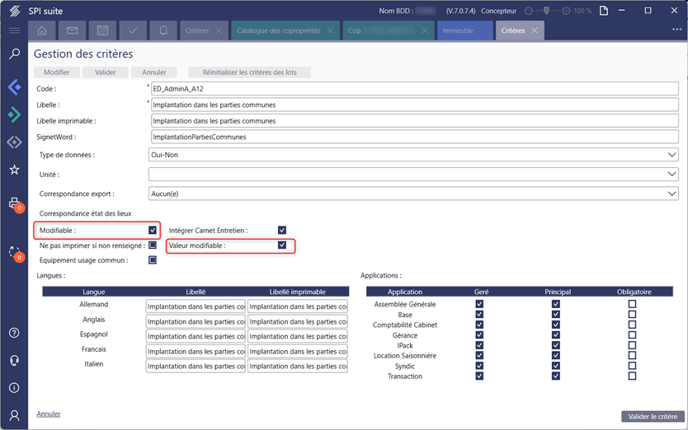Screen dimensions: 688x430
Task: Click the Modifier button
Action: [57, 72]
